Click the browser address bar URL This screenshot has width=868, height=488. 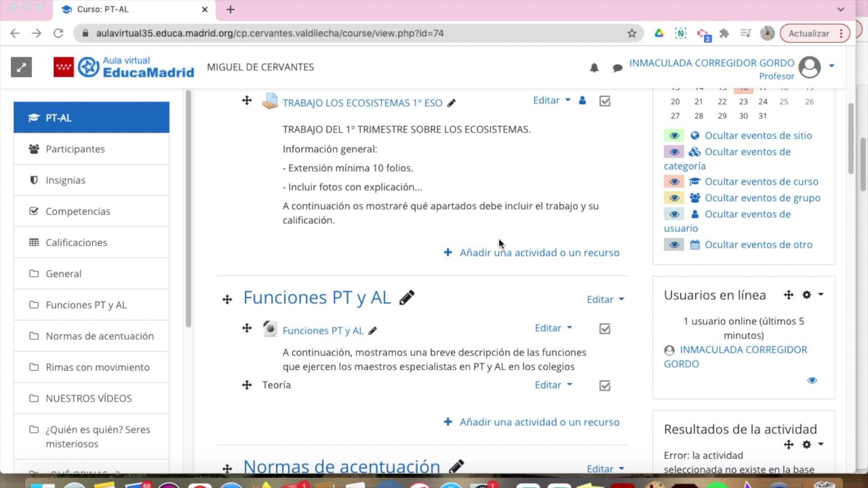(269, 33)
